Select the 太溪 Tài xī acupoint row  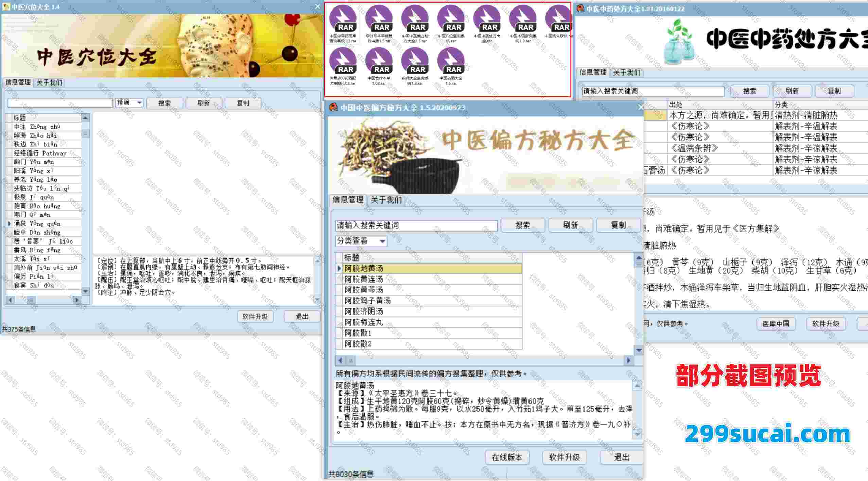click(47, 259)
